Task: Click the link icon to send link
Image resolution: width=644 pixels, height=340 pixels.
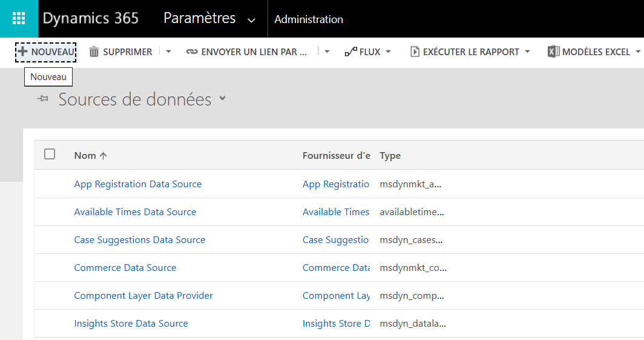Action: pyautogui.click(x=192, y=52)
